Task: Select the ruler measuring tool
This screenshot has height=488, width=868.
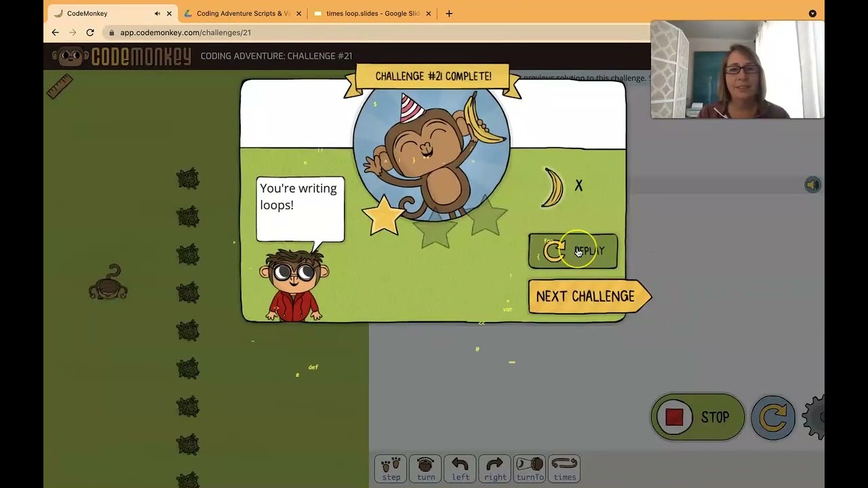Action: (x=60, y=87)
